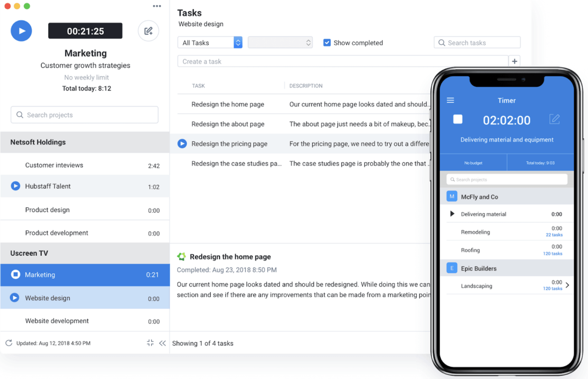Select the Product design project
Image resolution: width=588 pixels, height=379 pixels.
(85, 210)
